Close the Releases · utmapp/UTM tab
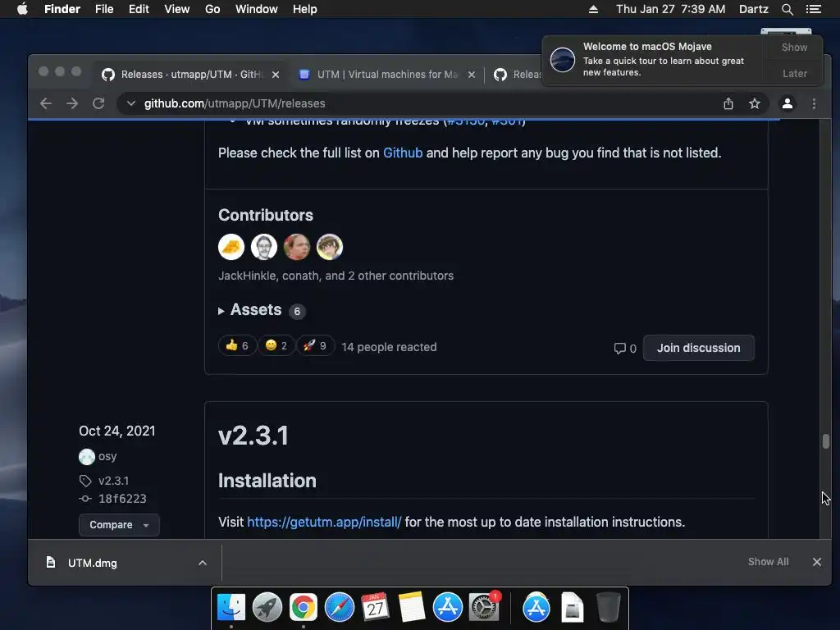Image resolution: width=840 pixels, height=630 pixels. (x=276, y=75)
